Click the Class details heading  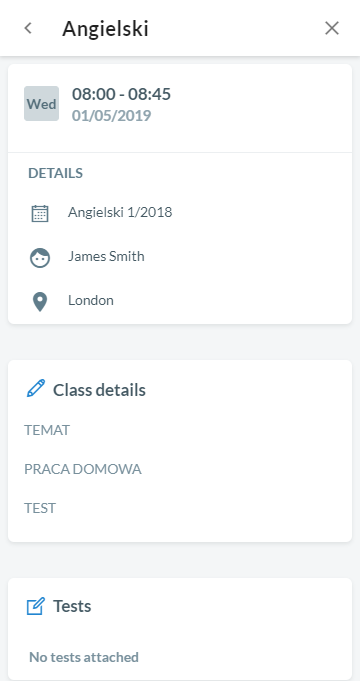coord(99,390)
